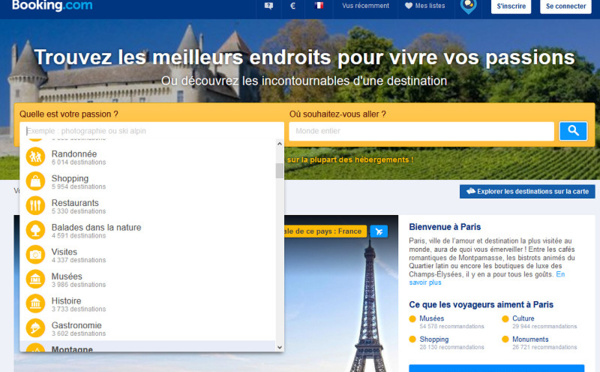Open Vus récemment in header

(365, 6)
